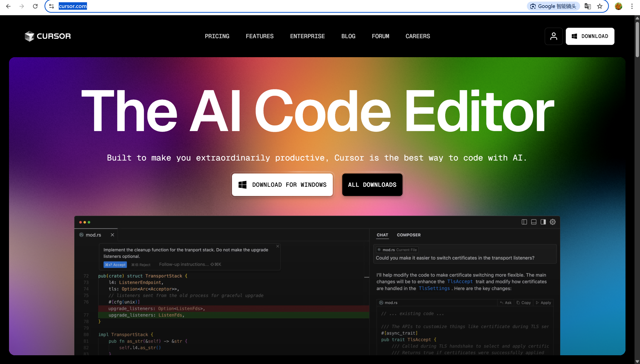Image resolution: width=640 pixels, height=364 pixels.
Task: Click Download for Windows button
Action: [282, 185]
